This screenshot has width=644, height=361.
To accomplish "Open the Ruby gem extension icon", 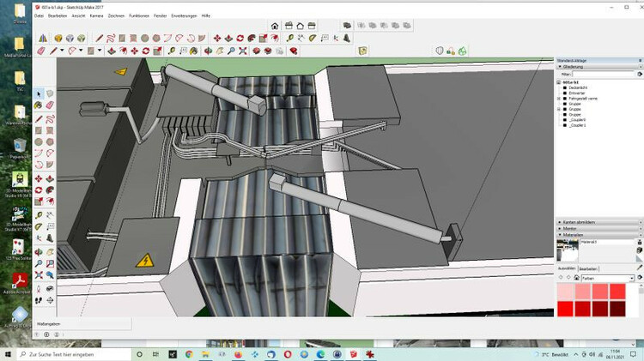I will (x=294, y=51).
